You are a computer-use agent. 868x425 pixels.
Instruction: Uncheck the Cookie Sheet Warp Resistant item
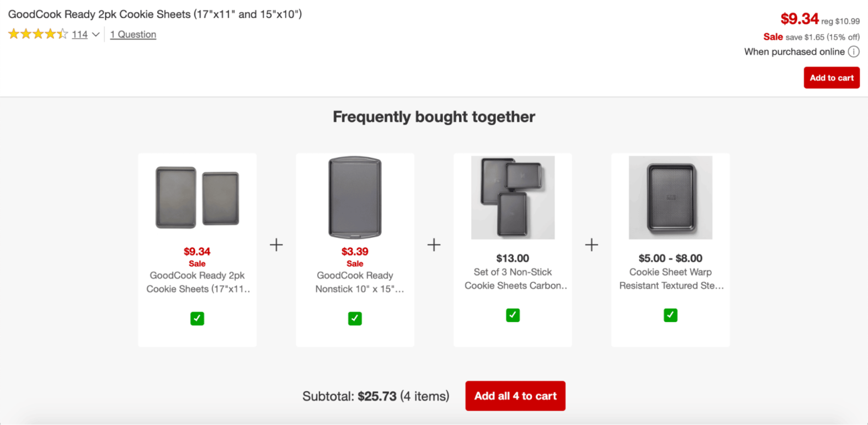[670, 315]
